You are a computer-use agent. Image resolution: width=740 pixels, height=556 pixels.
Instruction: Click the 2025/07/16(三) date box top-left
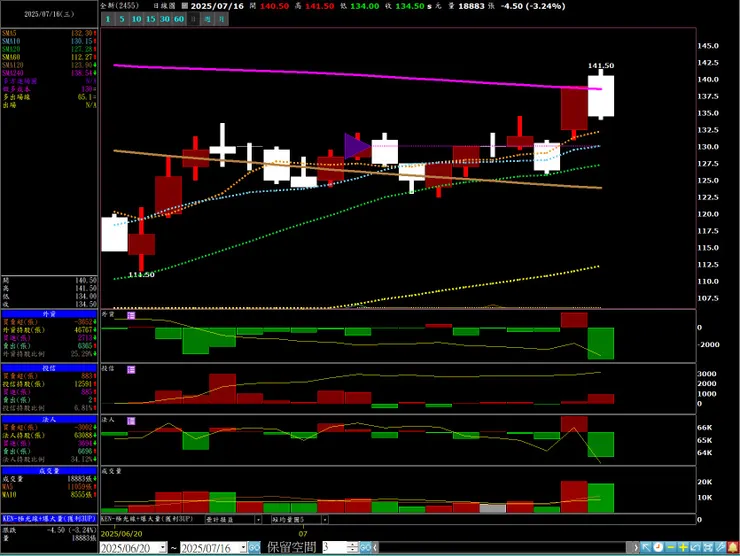[x=49, y=14]
